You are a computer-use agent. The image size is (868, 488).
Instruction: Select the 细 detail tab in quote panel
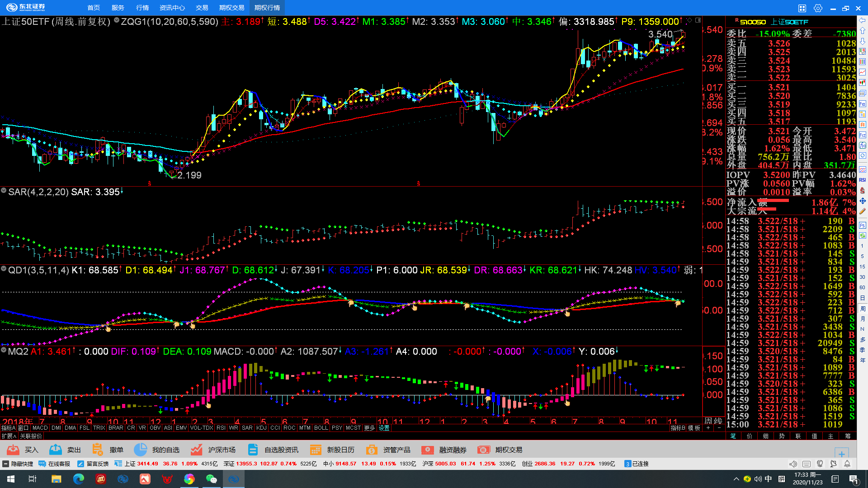tap(765, 436)
